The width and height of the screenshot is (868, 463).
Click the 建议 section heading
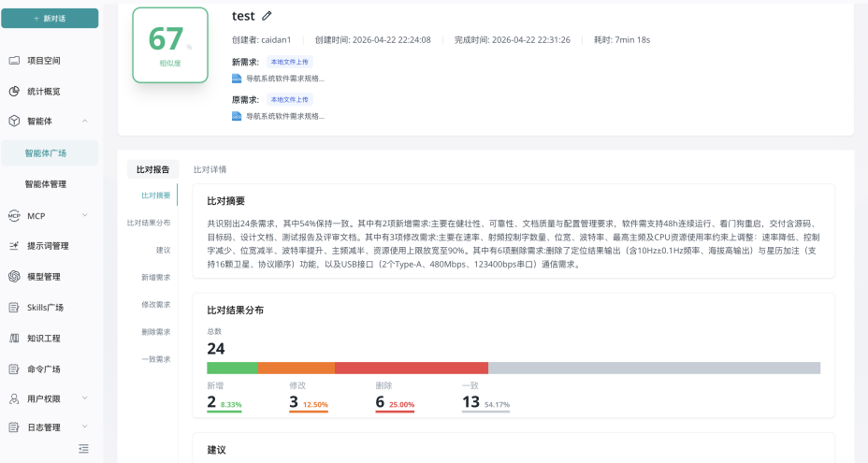pyautogui.click(x=216, y=450)
